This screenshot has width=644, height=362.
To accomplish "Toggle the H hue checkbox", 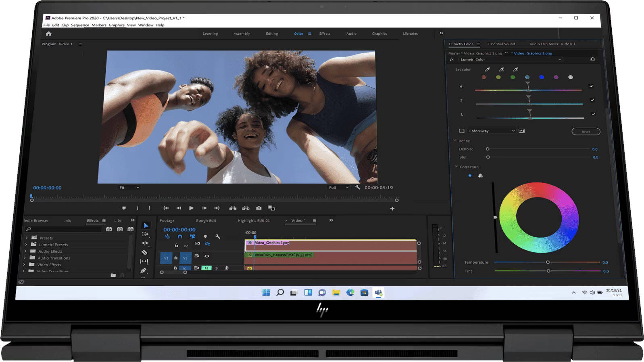I will pos(591,86).
